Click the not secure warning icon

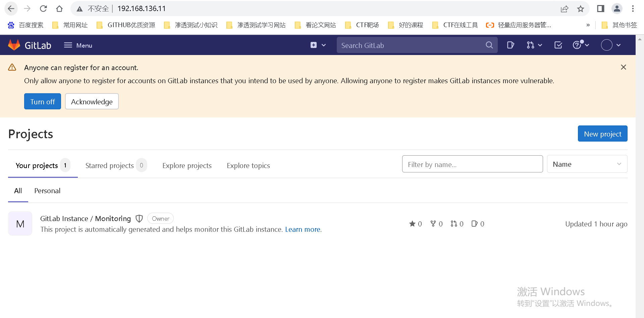click(x=79, y=9)
